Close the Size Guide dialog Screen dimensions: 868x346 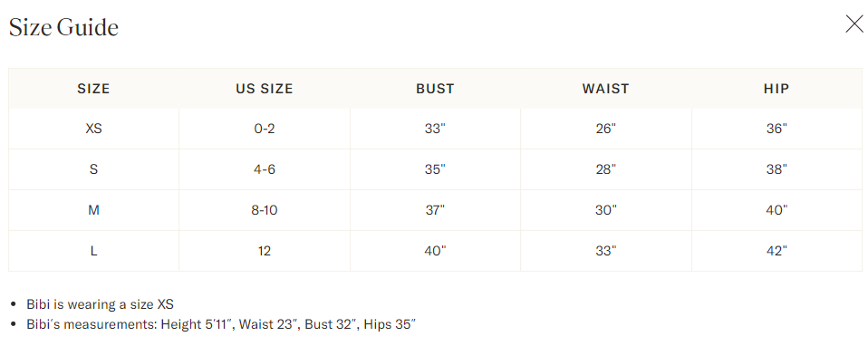tap(854, 24)
